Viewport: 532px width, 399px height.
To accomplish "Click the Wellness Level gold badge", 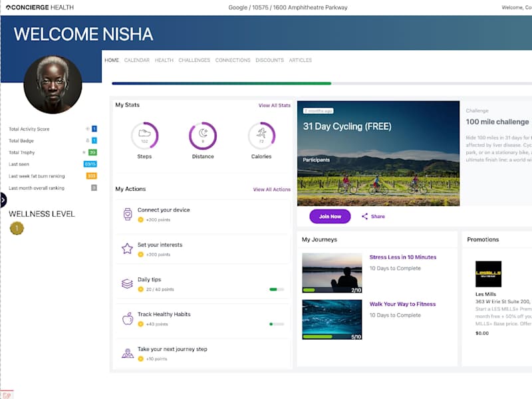I will tap(17, 228).
